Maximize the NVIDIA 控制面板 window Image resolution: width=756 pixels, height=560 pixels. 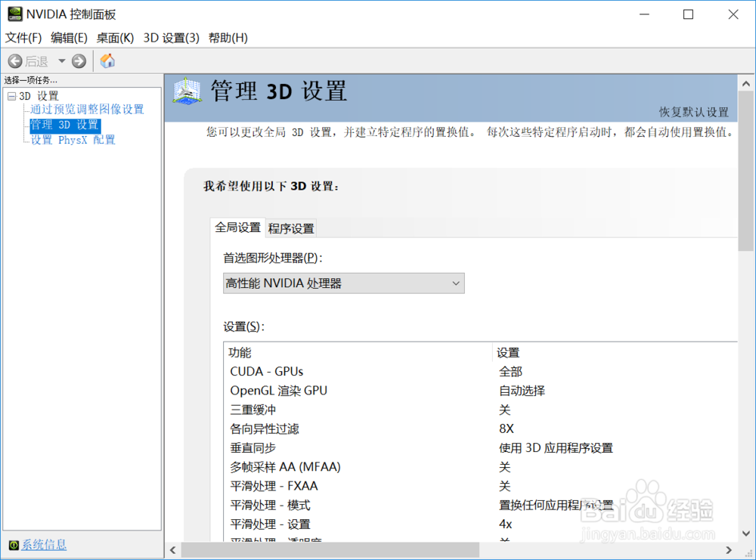689,14
